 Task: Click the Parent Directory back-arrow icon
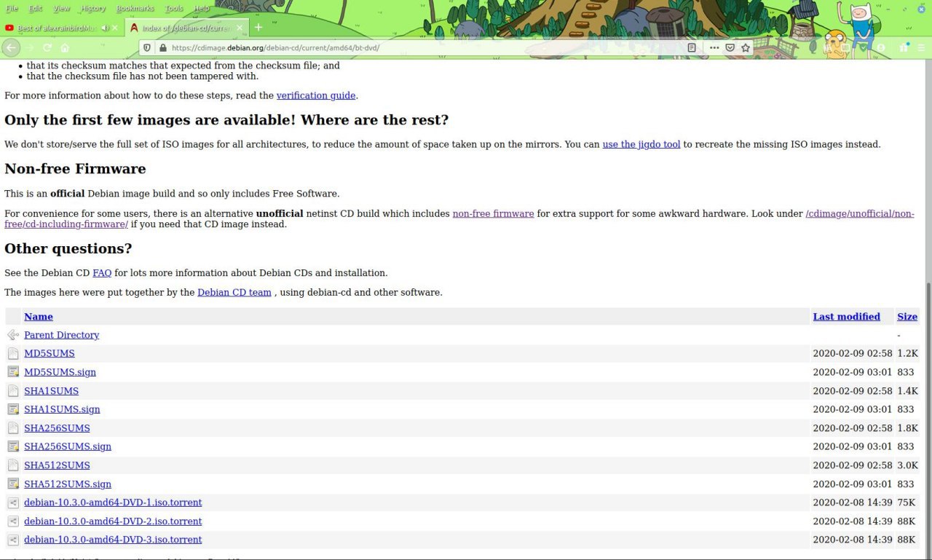13,335
